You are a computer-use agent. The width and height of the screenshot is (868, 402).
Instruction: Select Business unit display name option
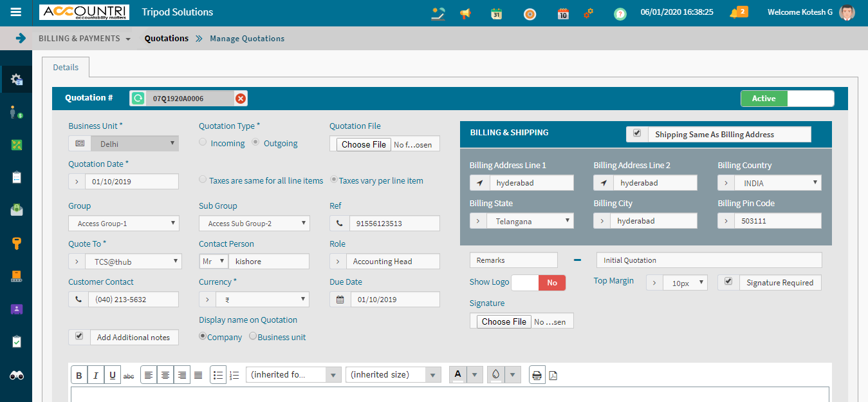pos(253,336)
